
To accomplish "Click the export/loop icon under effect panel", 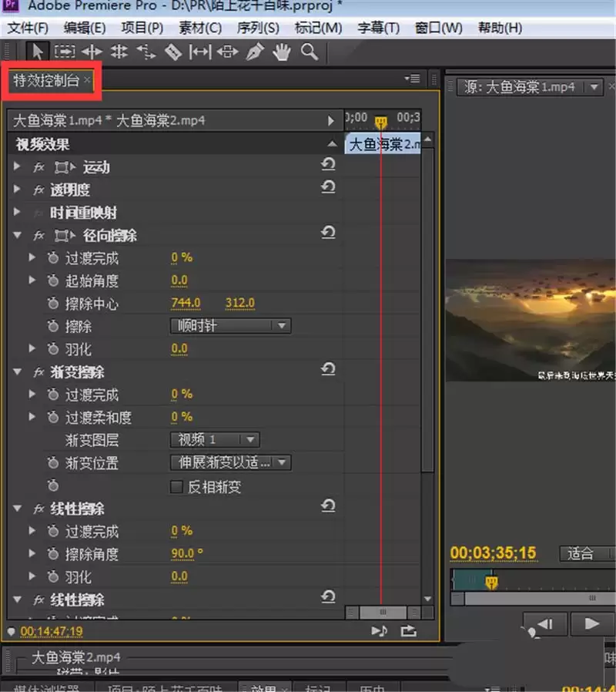I will pyautogui.click(x=408, y=630).
